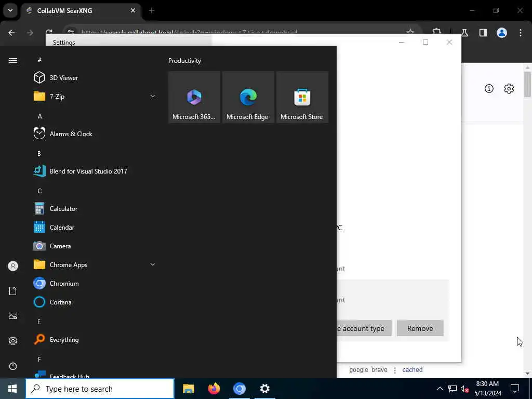Click the Windows Start button
This screenshot has height=399, width=532.
coord(12,389)
